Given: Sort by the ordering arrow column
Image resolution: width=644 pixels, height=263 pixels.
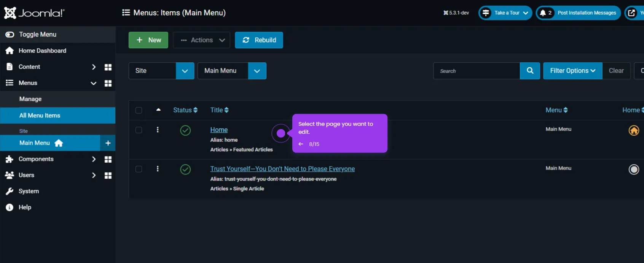Looking at the screenshot, I should click(158, 110).
